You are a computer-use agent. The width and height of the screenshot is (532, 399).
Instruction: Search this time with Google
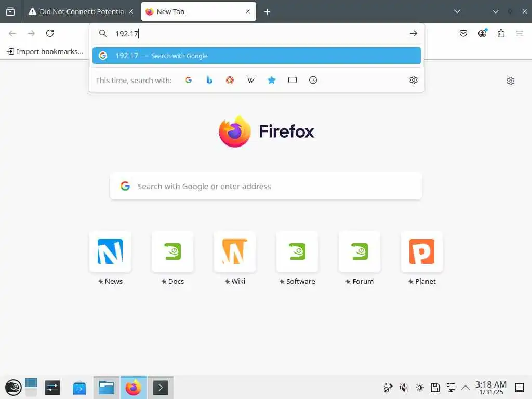[189, 80]
